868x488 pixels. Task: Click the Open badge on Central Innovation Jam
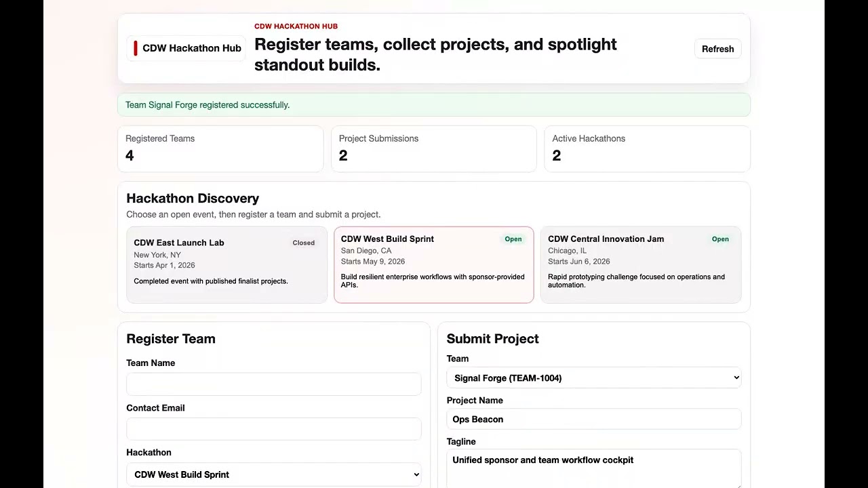pos(720,239)
